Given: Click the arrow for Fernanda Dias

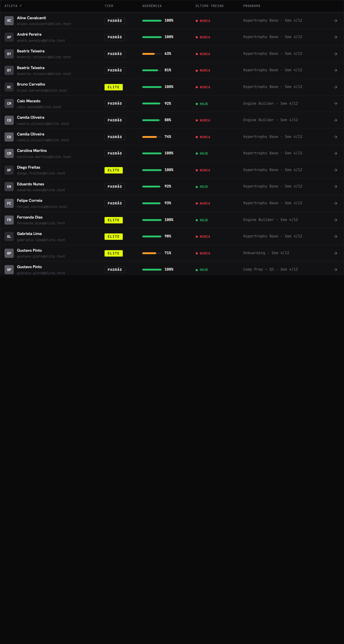Looking at the screenshot, I should [x=335, y=220].
